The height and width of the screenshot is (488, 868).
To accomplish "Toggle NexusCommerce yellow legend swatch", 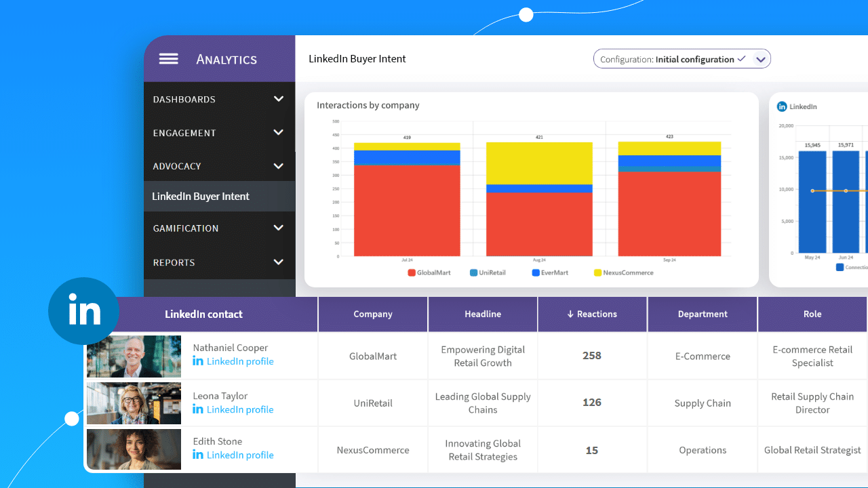I will [x=597, y=272].
